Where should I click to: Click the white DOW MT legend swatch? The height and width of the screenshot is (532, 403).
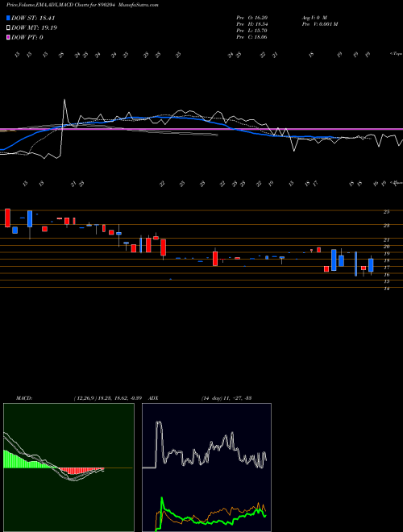point(8,28)
